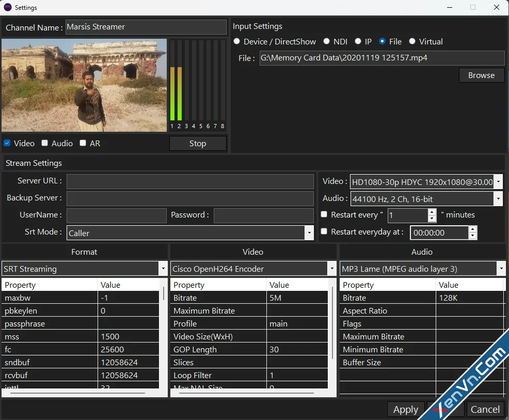
Task: Decrease the restart everyday time
Action: pyautogui.click(x=473, y=236)
